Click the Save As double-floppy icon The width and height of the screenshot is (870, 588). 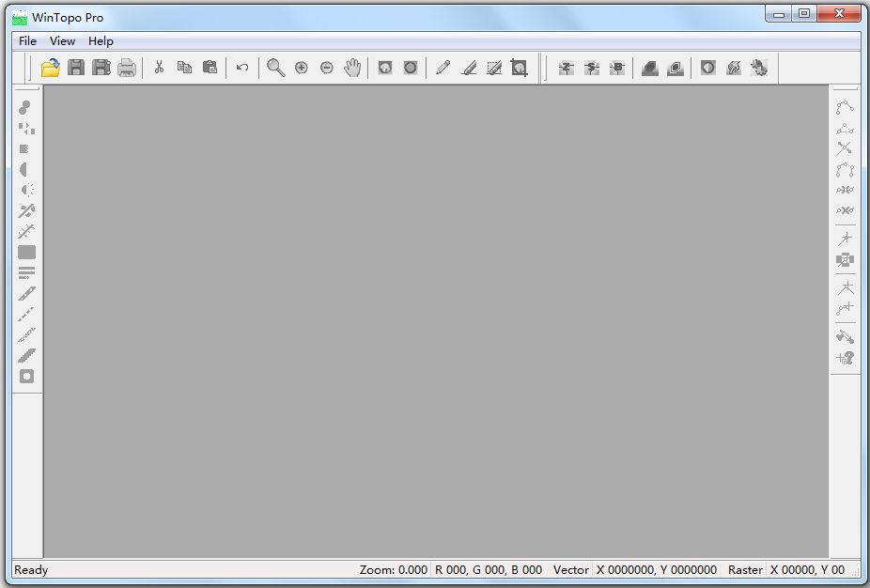101,68
